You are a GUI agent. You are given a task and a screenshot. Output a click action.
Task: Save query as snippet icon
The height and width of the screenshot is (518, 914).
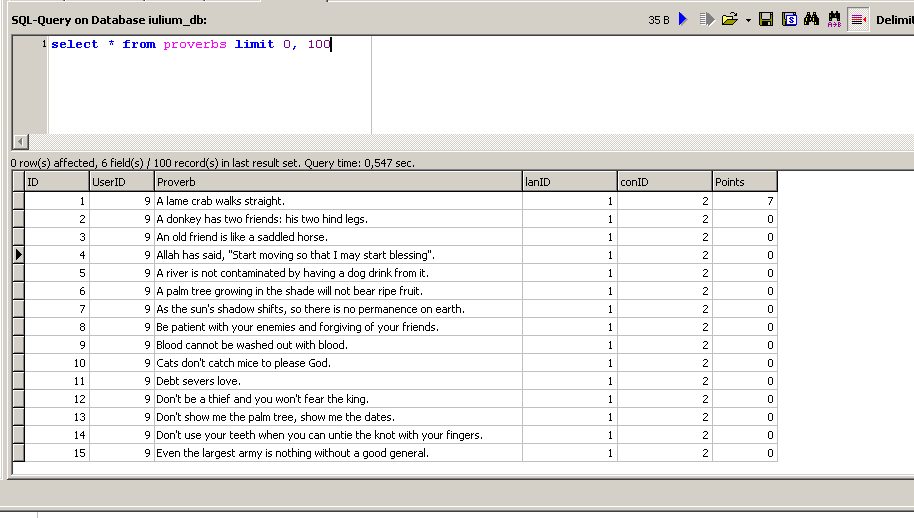(789, 19)
